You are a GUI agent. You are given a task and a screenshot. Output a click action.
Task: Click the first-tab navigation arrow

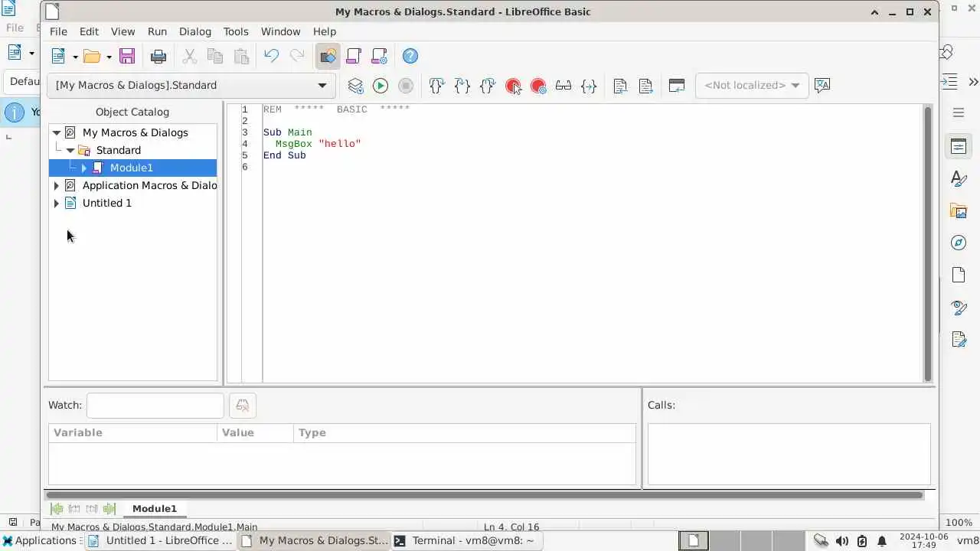click(57, 508)
